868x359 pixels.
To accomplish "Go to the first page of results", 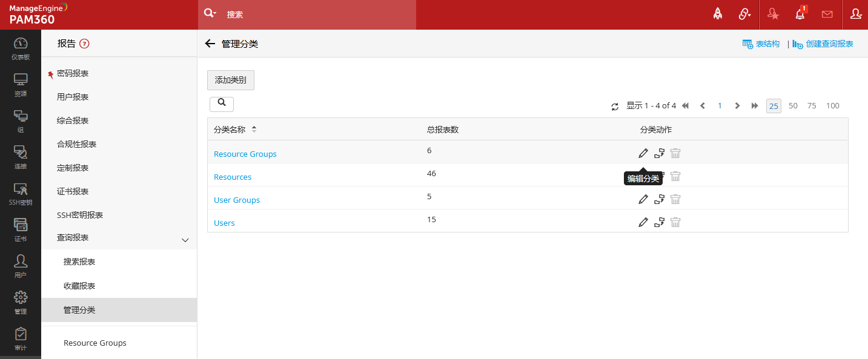I will [x=686, y=105].
